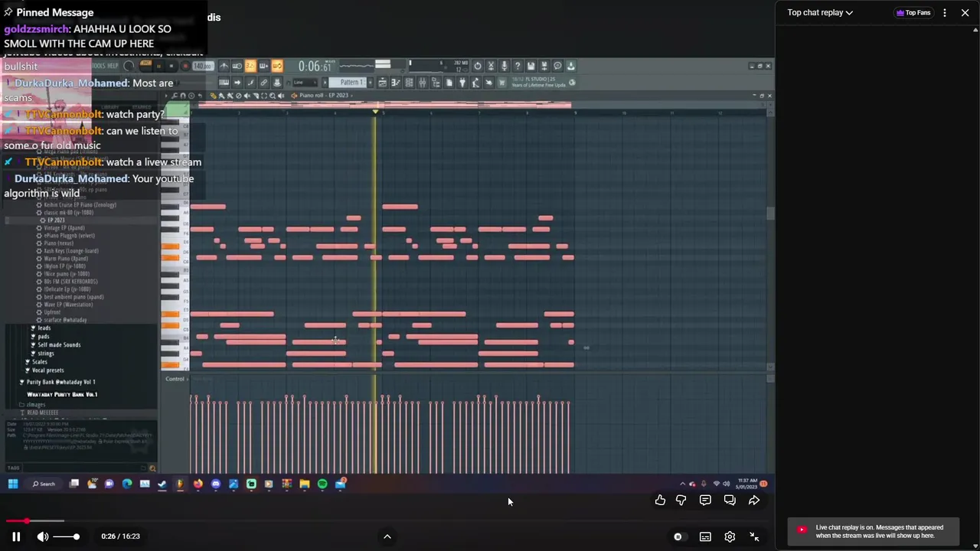This screenshot has height=551, width=980.
Task: Close the chat panel
Action: click(965, 12)
